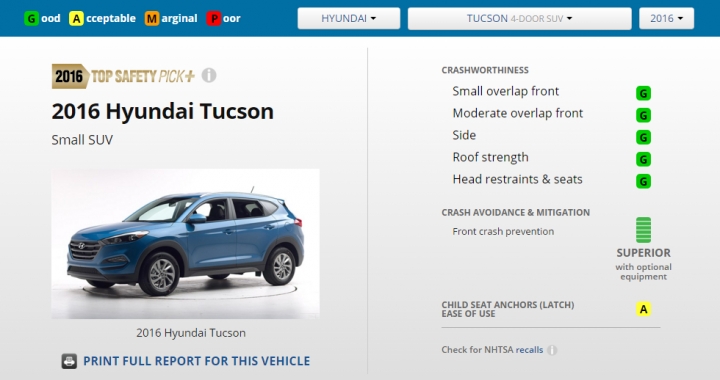Open the TUCSON 4-door SUV model dropdown
The height and width of the screenshot is (380, 720).
click(x=519, y=18)
